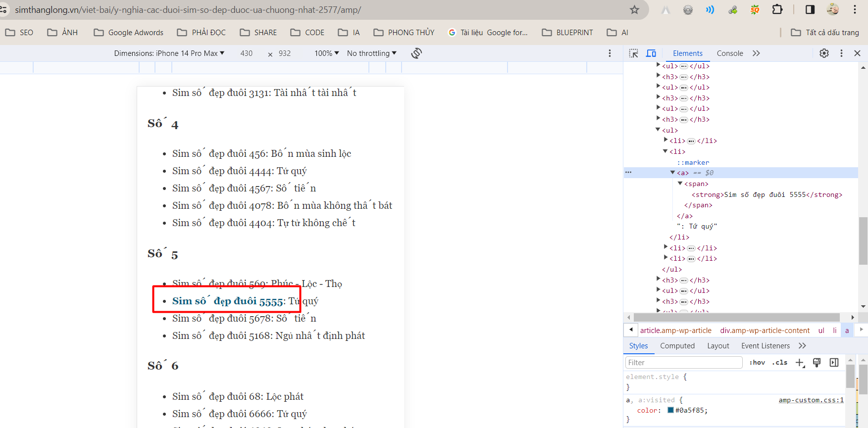Select the Layout tab
Viewport: 868px width, 428px height.
718,345
